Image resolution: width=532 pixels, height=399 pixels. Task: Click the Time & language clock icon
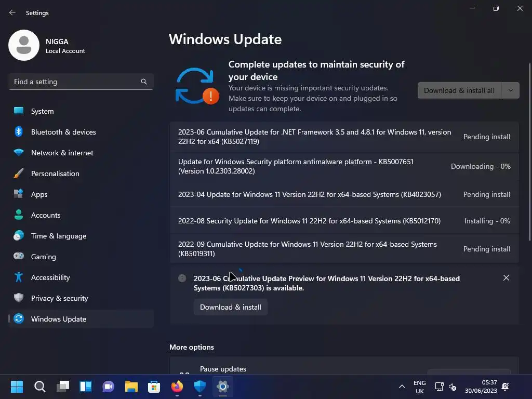tap(19, 235)
